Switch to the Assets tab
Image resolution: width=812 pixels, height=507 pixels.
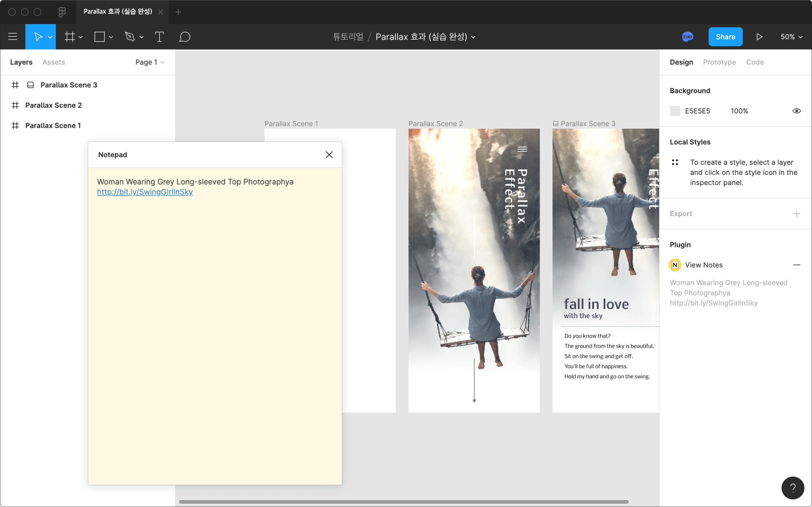click(x=54, y=62)
